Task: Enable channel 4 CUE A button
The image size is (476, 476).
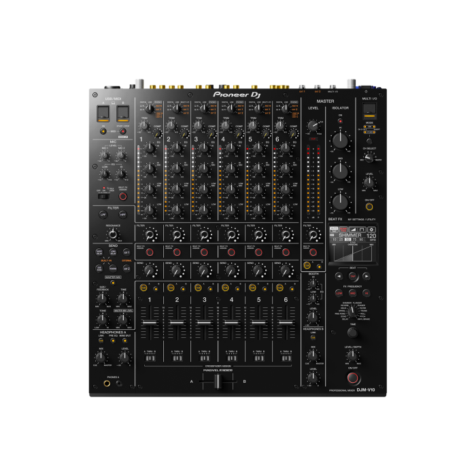Action: (225, 288)
